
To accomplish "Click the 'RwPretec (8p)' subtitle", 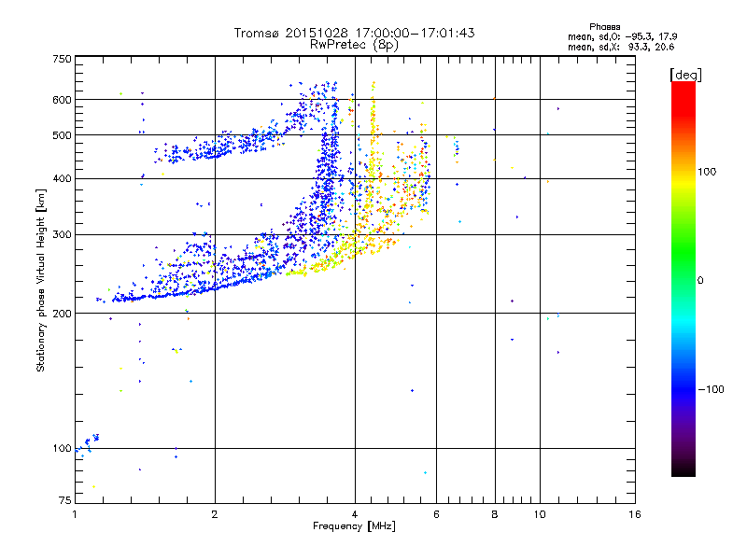I will pos(354,45).
